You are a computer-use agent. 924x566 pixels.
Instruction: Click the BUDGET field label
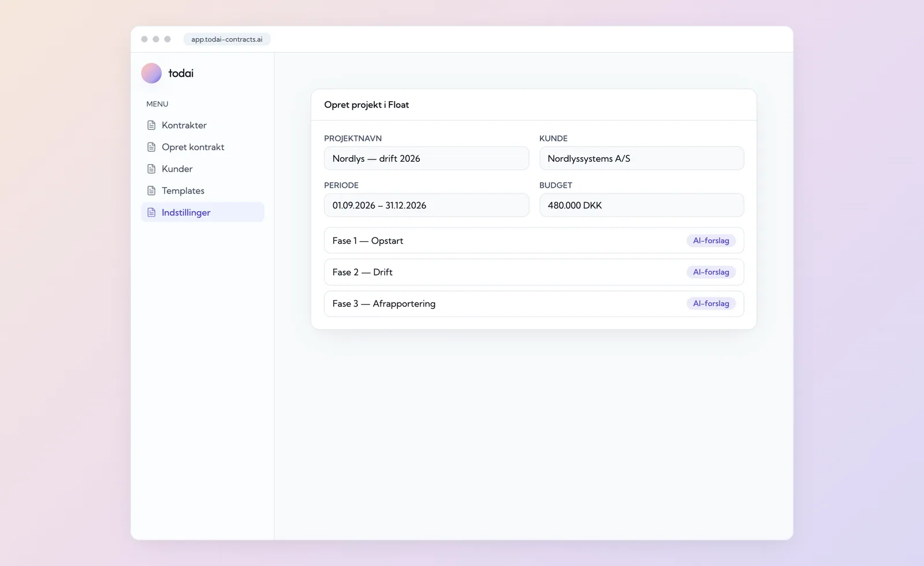(x=556, y=185)
